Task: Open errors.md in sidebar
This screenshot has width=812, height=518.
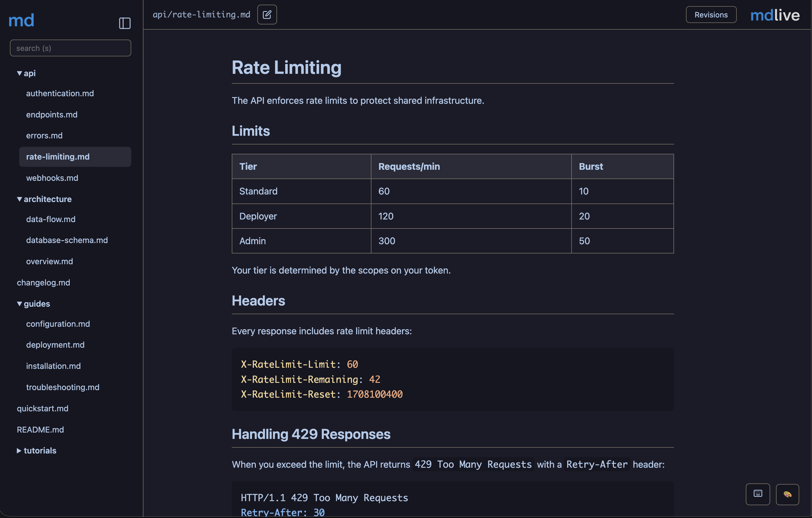Action: pos(44,135)
